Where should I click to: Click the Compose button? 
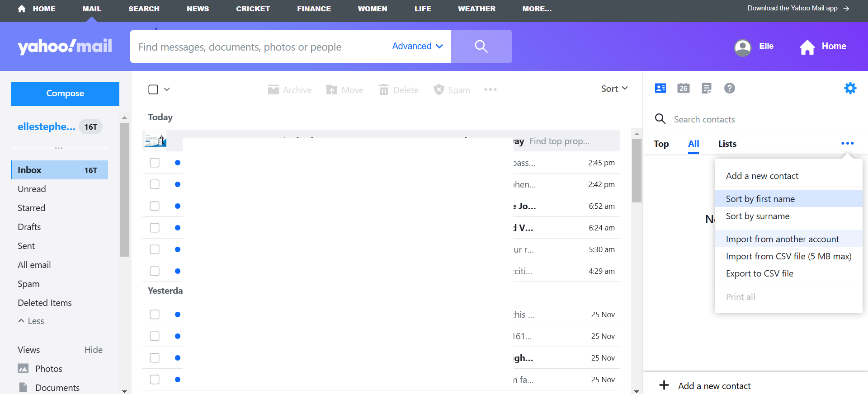point(65,94)
